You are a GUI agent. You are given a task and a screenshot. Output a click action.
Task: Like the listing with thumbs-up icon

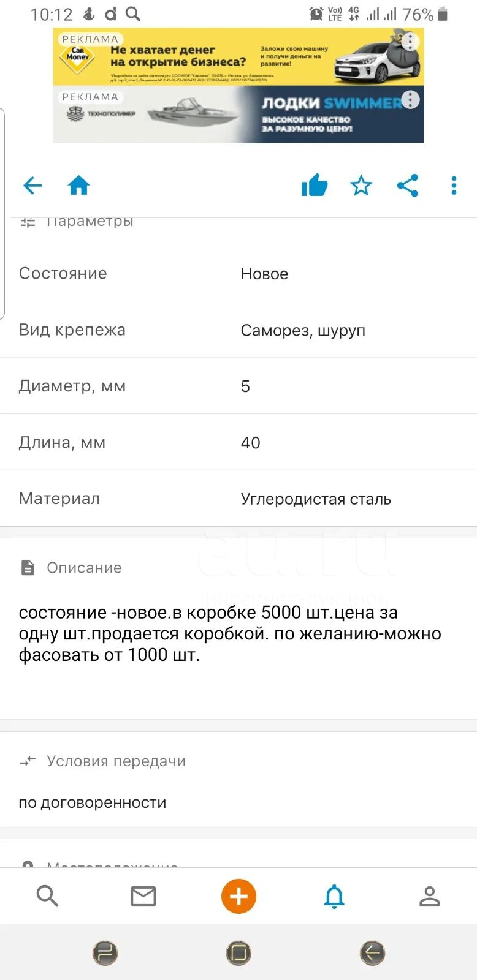pos(315,185)
